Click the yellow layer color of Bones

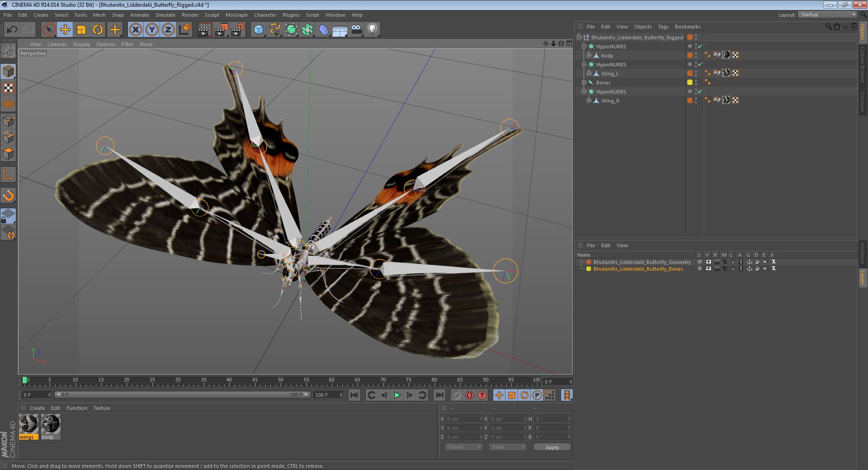point(690,83)
